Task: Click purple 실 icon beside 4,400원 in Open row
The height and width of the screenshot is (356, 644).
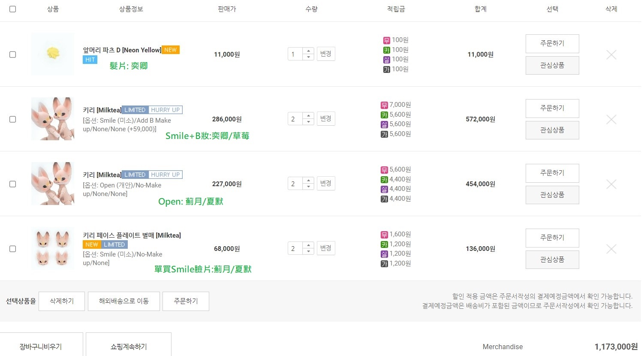Action: point(384,189)
